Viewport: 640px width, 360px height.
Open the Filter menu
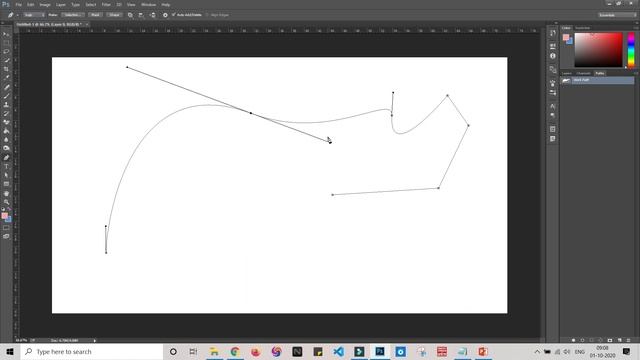pyautogui.click(x=106, y=4)
